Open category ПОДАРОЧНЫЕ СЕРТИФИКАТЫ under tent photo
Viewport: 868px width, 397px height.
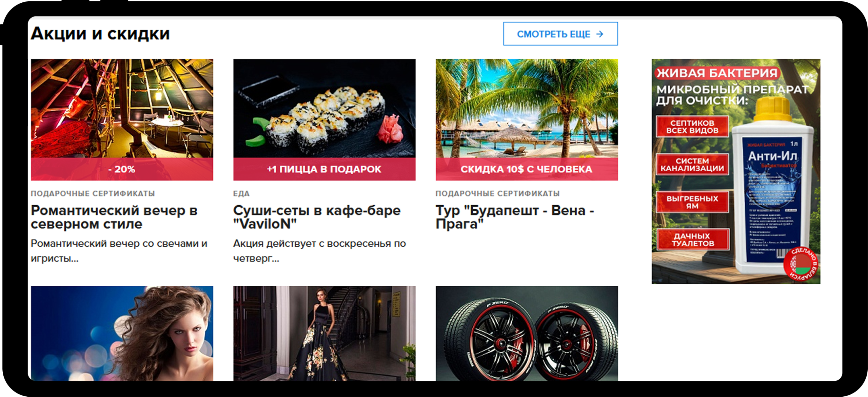click(93, 193)
